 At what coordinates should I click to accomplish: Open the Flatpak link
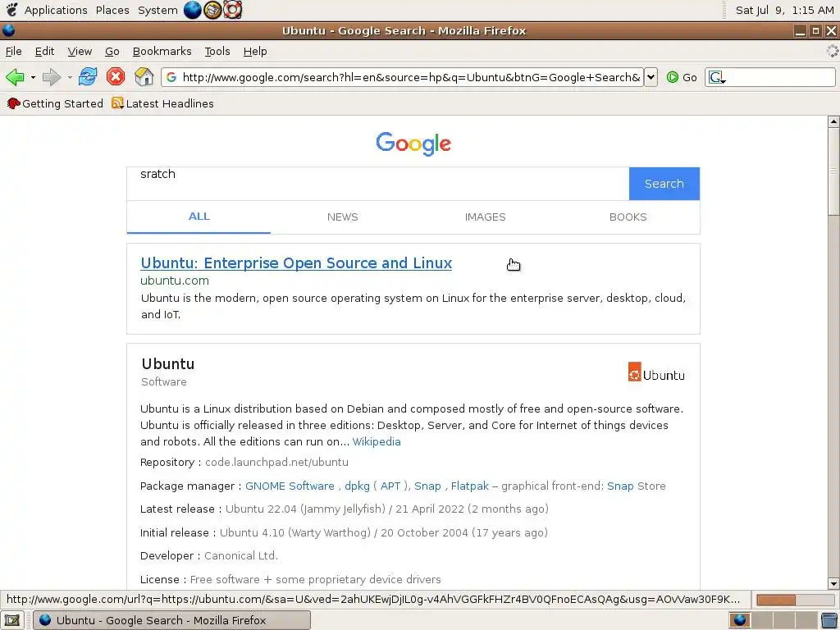(x=470, y=486)
